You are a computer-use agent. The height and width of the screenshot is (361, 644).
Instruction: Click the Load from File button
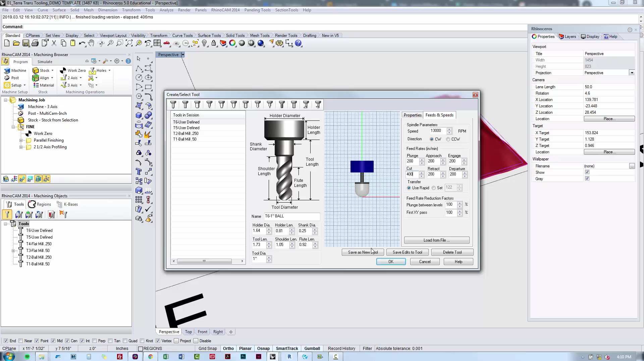[436, 240]
